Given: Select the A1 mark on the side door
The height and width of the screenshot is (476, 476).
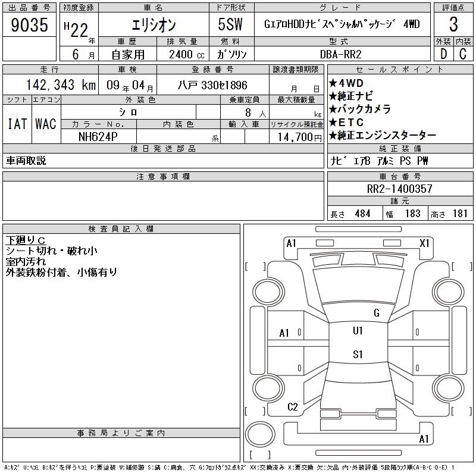Looking at the screenshot, I should click(284, 333).
